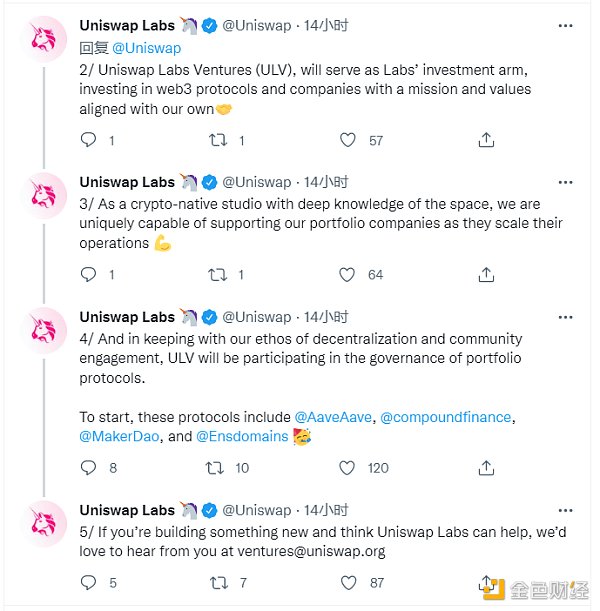Like the 4/ tweet with 120 likes
Screen dimensions: 600x611
pos(347,467)
